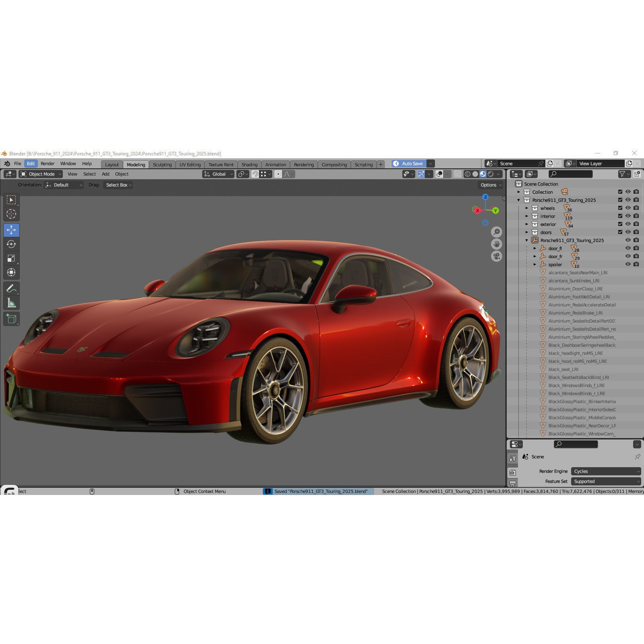This screenshot has height=644, width=644.
Task: Open the Feature Set Supported dropdown
Action: click(606, 481)
